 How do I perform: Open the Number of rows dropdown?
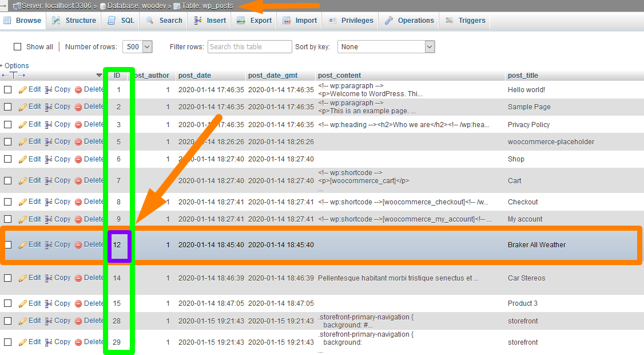139,47
